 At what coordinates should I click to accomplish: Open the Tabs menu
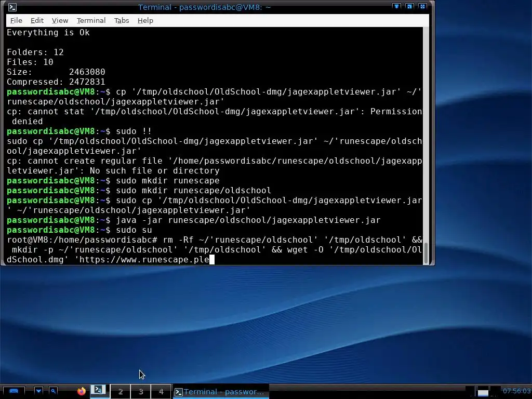click(x=122, y=20)
